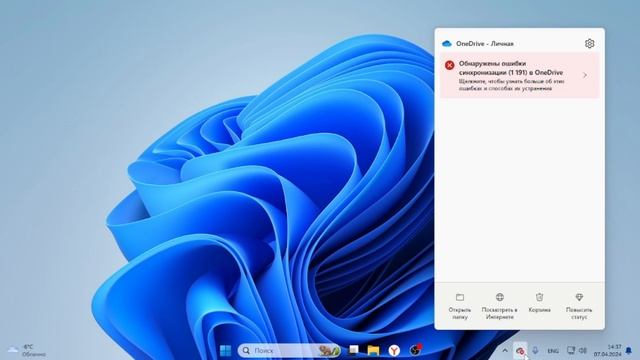
Task: Open the OneDrive recycle bin (Корзина)
Action: point(539,302)
